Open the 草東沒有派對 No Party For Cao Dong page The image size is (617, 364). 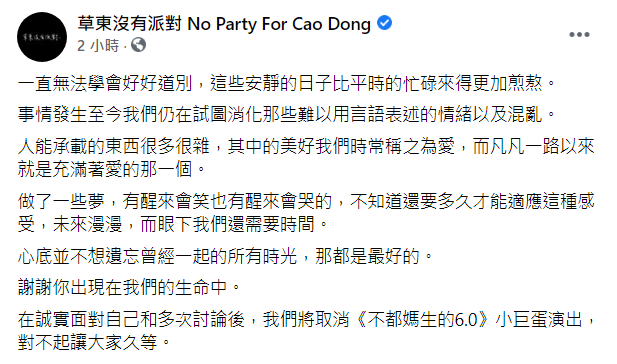(x=224, y=24)
